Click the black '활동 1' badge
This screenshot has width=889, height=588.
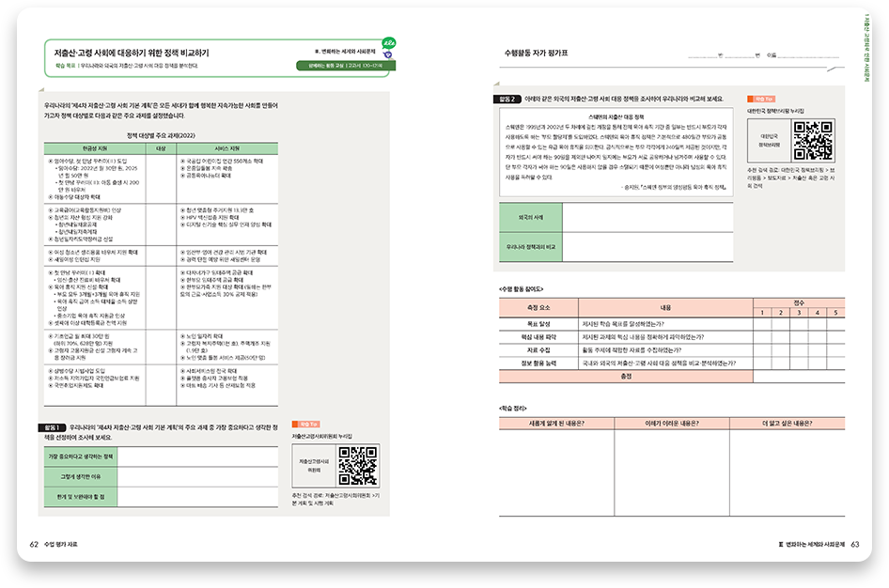(52, 427)
